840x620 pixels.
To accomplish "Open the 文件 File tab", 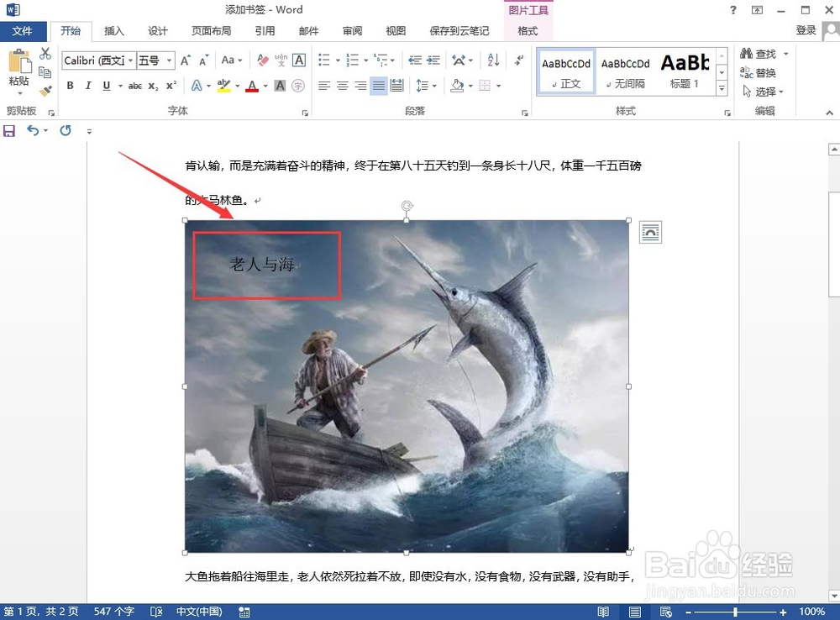I will [x=23, y=31].
